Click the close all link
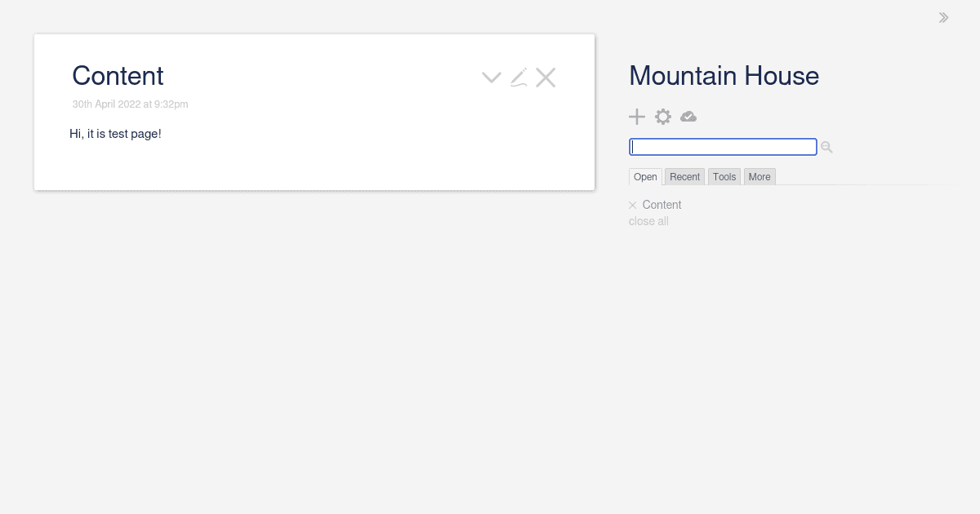This screenshot has width=980, height=514. (648, 221)
